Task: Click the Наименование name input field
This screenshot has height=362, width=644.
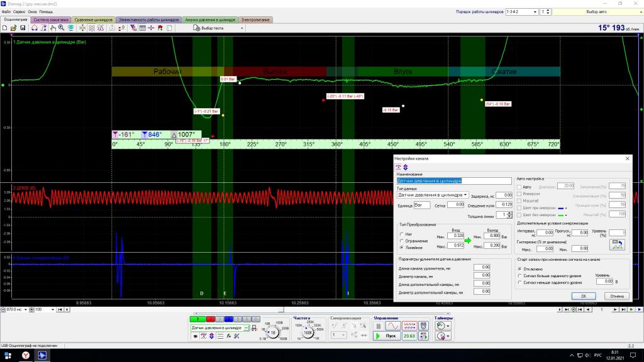Action: pyautogui.click(x=454, y=180)
